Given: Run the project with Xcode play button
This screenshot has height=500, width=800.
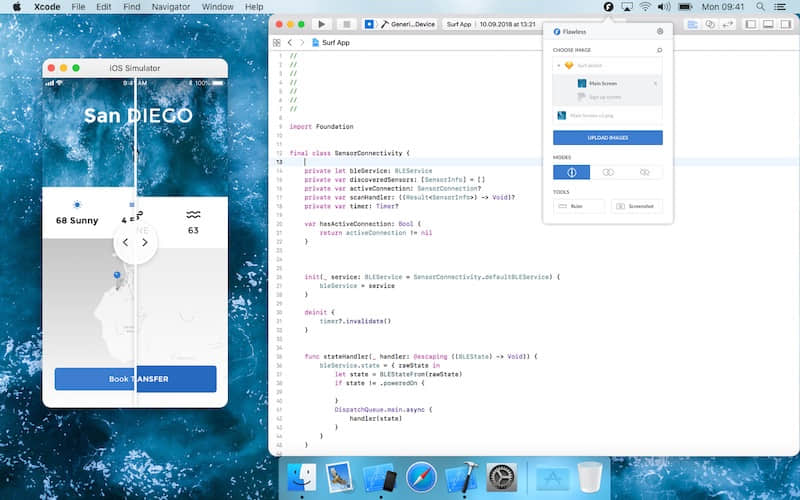Looking at the screenshot, I should (x=321, y=24).
